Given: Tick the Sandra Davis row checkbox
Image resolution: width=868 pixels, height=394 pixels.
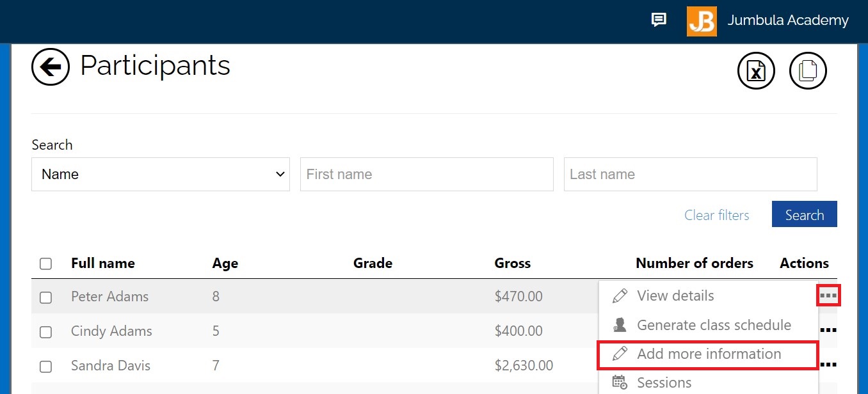Looking at the screenshot, I should point(45,366).
